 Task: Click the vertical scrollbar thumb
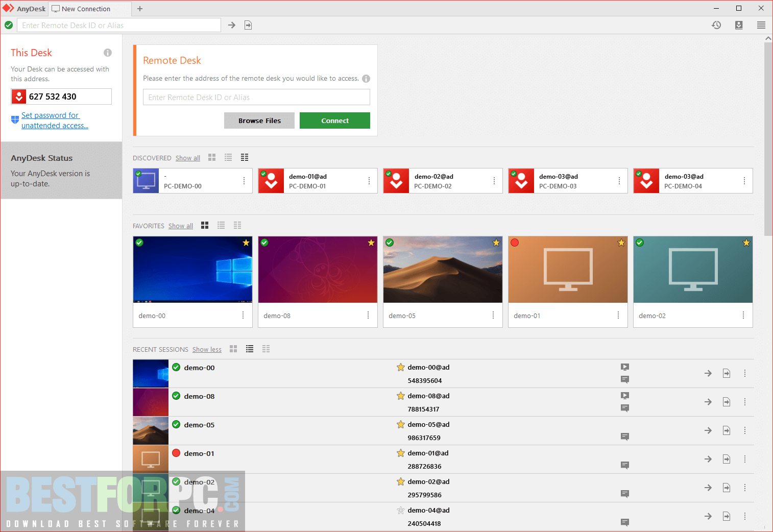768,139
